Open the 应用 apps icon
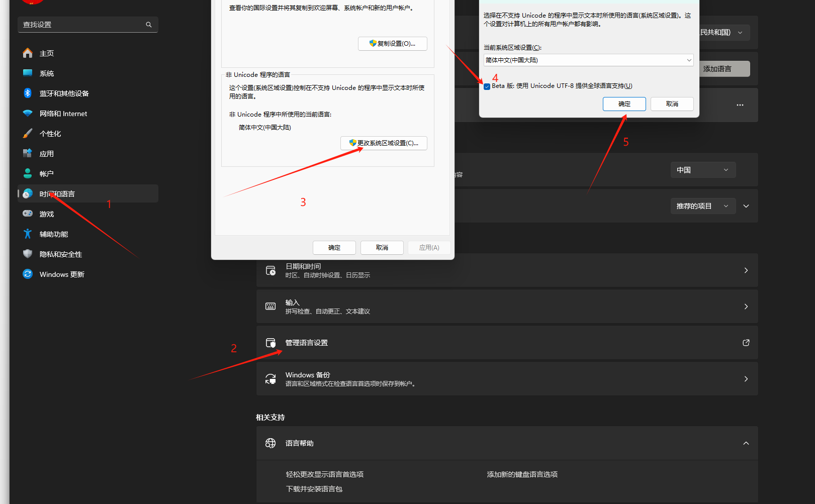Screen dimensions: 815x504 [x=28, y=153]
